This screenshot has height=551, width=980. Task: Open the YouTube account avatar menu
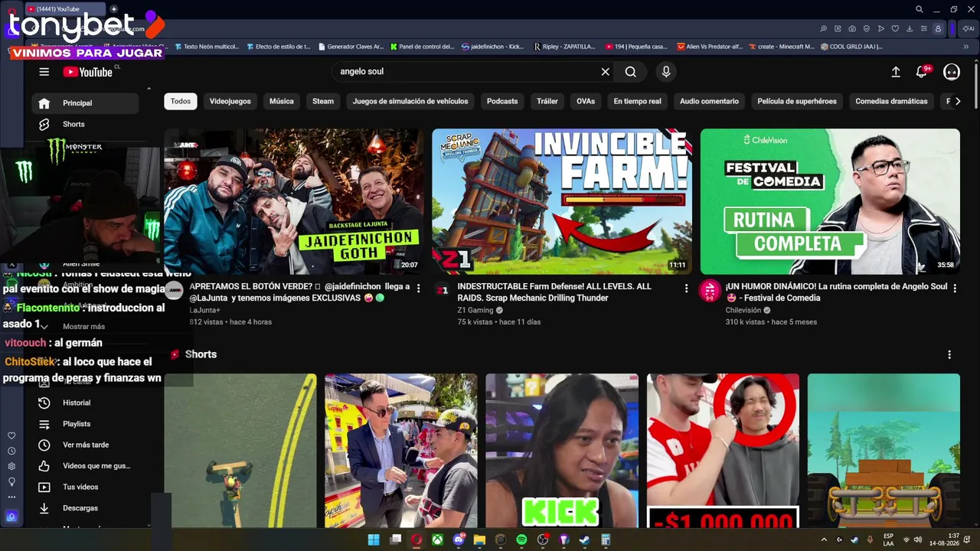click(x=952, y=72)
